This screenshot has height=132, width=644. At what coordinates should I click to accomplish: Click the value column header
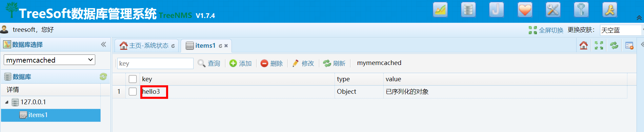pyautogui.click(x=505, y=79)
